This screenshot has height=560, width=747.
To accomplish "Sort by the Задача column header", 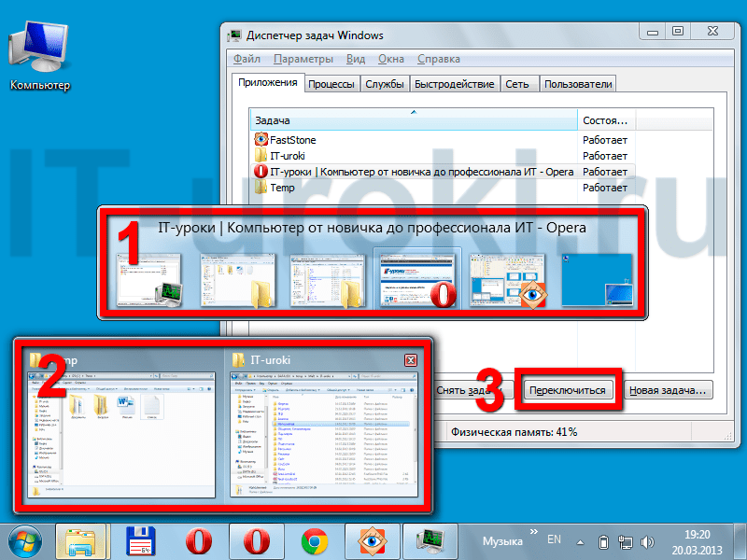I will point(414,120).
